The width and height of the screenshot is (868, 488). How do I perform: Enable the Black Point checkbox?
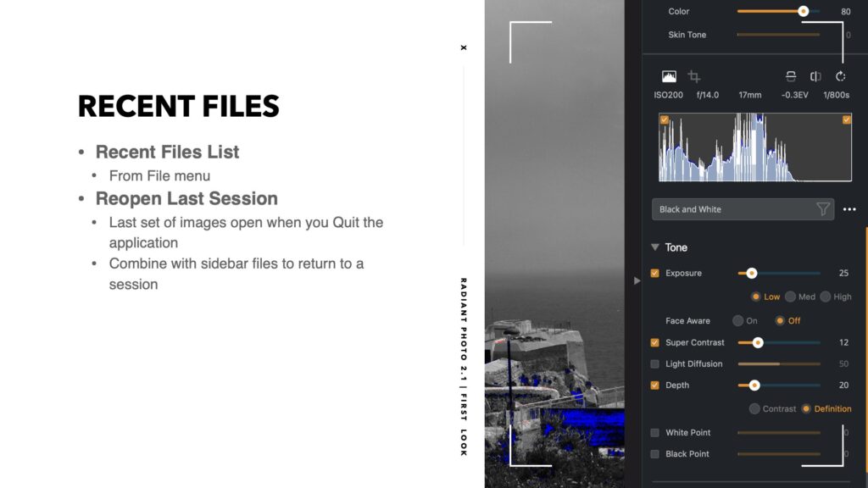(x=655, y=454)
